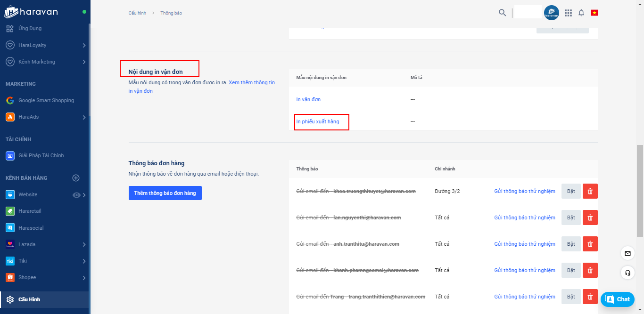Click the search magnifier icon in header
Image resolution: width=644 pixels, height=314 pixels.
click(502, 13)
